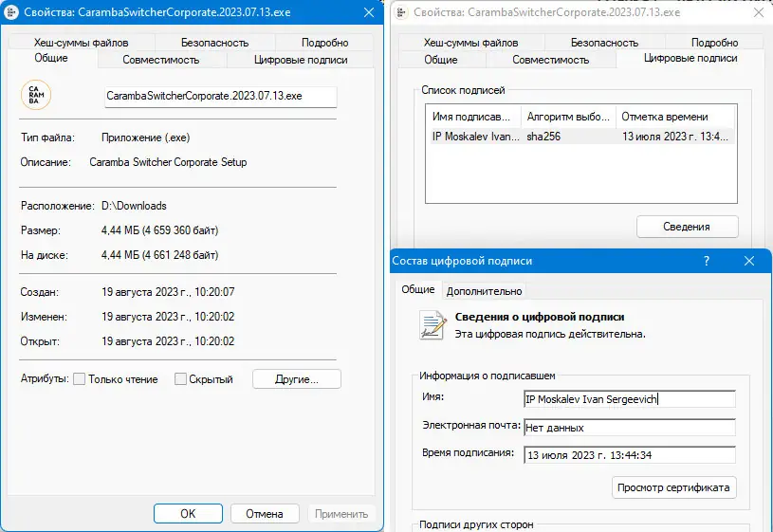773x532 pixels.
Task: Click the 'D:\Downloads' location text
Action: point(134,206)
